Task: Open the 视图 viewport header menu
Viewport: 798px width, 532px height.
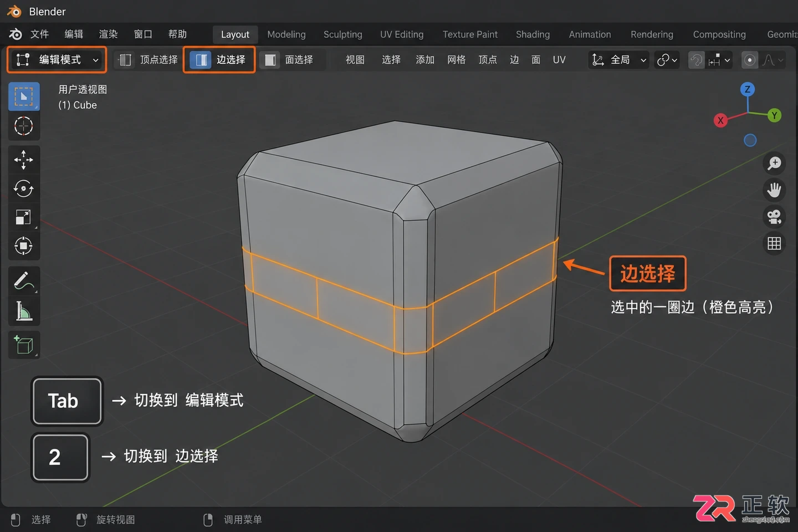Action: tap(355, 60)
